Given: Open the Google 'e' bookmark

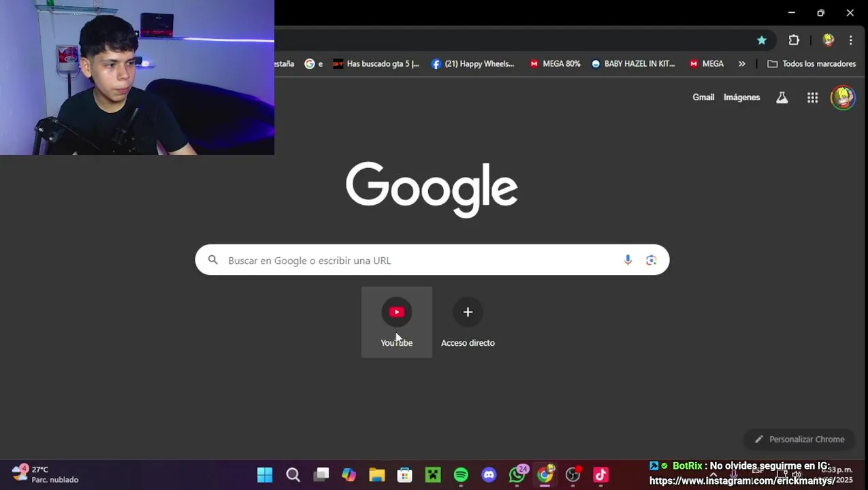Looking at the screenshot, I should (314, 63).
